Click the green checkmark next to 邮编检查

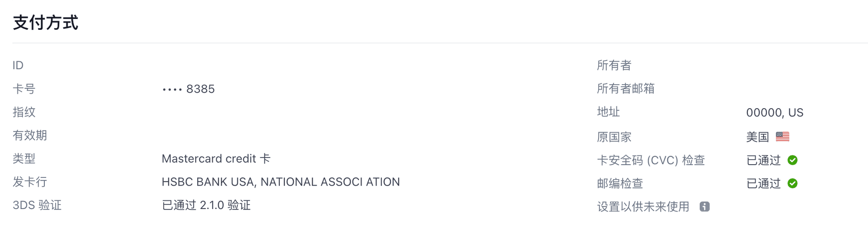(793, 183)
